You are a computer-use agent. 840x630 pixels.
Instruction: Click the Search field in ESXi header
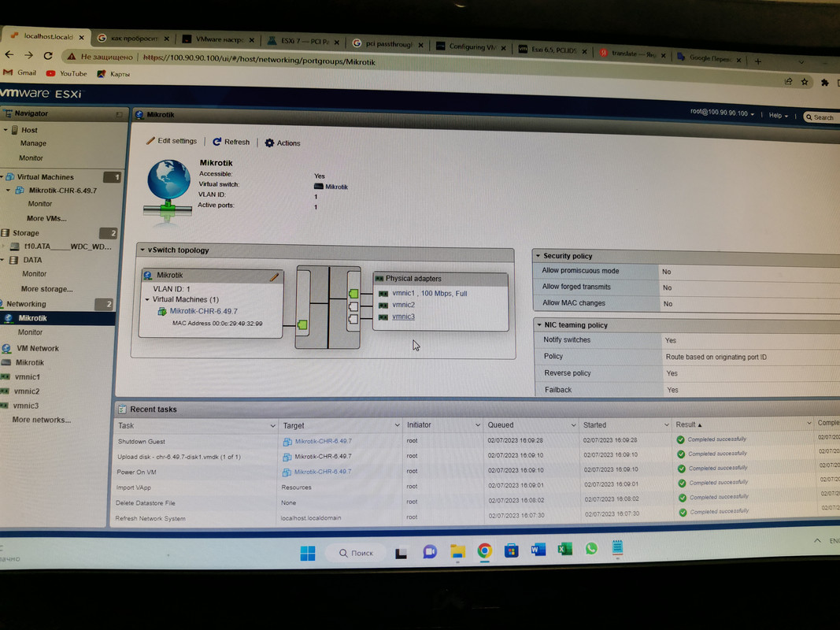coord(823,117)
